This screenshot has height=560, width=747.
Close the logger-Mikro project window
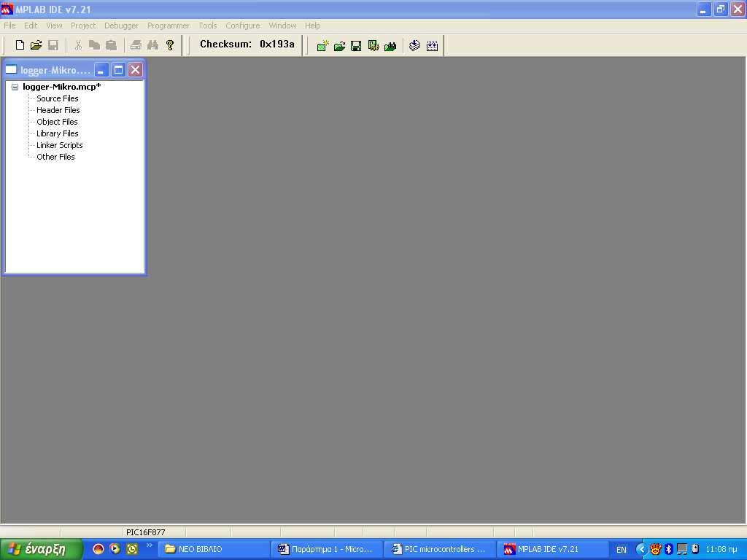(135, 70)
